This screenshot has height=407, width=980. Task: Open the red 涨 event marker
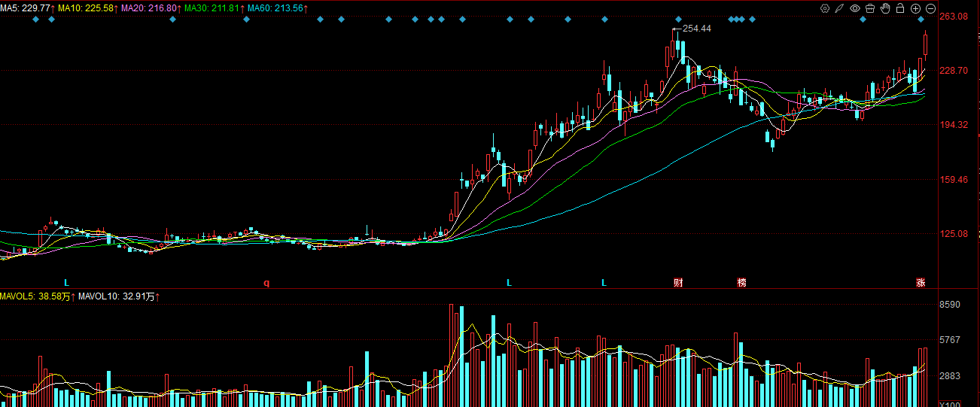pos(921,283)
